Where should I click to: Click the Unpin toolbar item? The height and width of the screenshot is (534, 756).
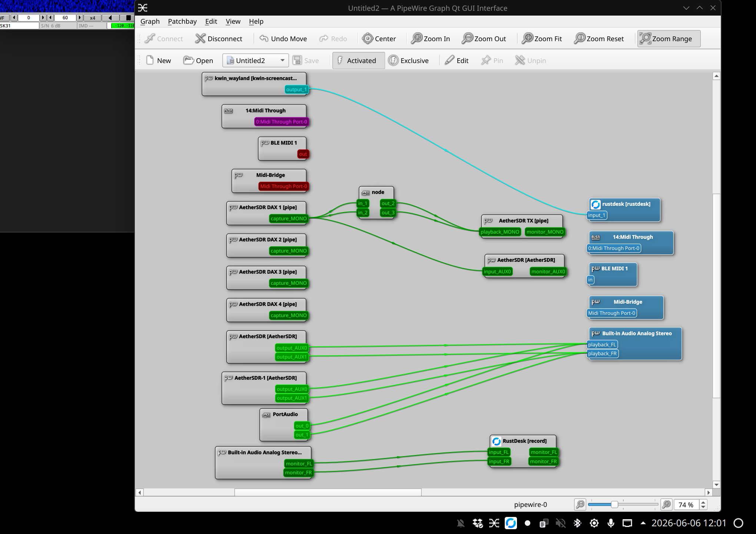(531, 60)
